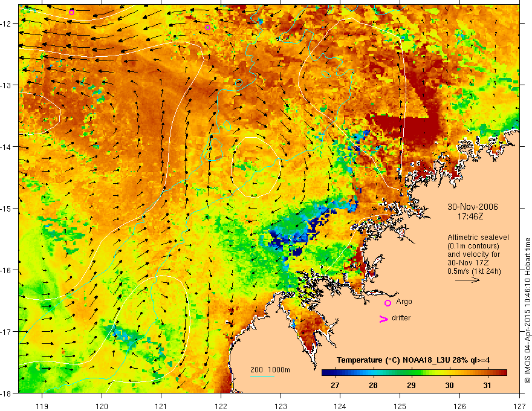Click the magenta drifter arrowhead legend symbol
The height and width of the screenshot is (411, 532).
[383, 319]
